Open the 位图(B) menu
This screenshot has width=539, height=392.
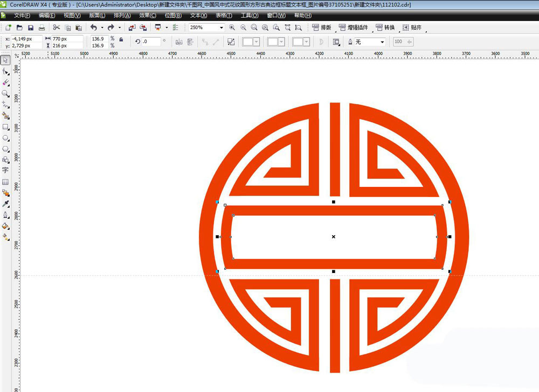(173, 15)
